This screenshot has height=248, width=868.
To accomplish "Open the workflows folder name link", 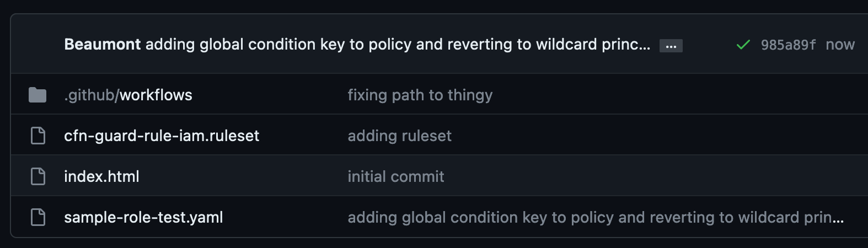I will click(156, 95).
